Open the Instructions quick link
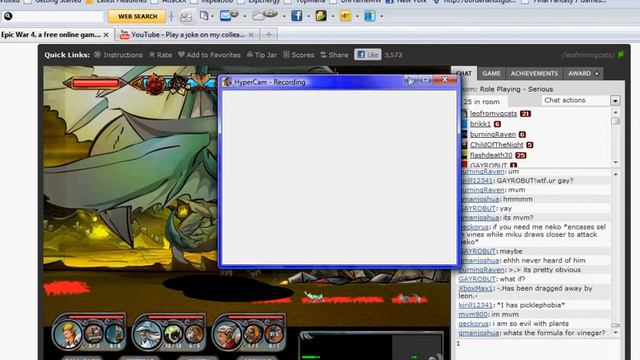This screenshot has width=640, height=360. coord(118,55)
